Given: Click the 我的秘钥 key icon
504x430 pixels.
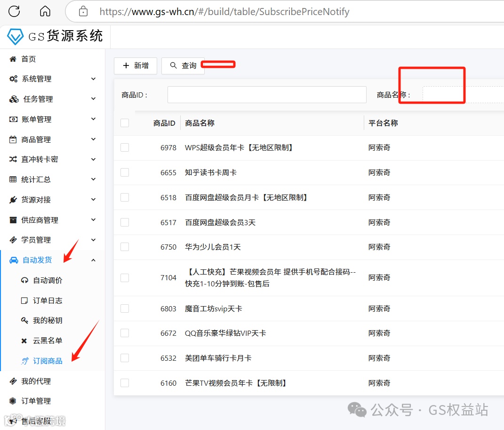Looking at the screenshot, I should 24,320.
